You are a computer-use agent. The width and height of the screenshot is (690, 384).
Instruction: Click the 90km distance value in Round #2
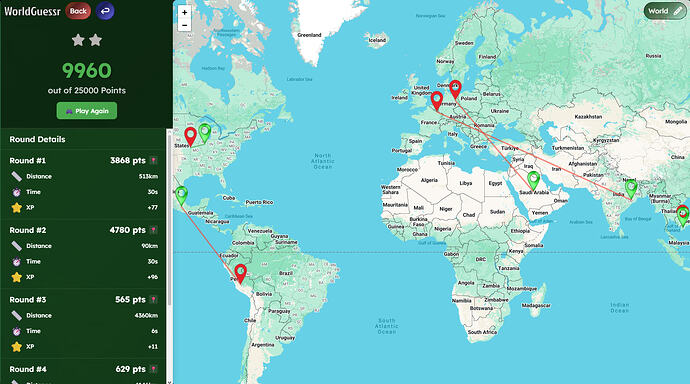pyautogui.click(x=150, y=246)
